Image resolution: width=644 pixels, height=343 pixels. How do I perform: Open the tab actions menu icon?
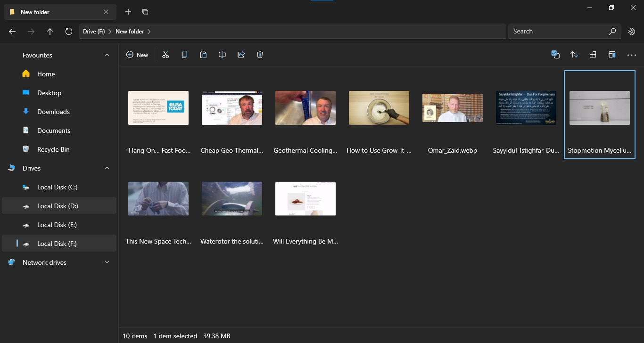click(x=145, y=12)
